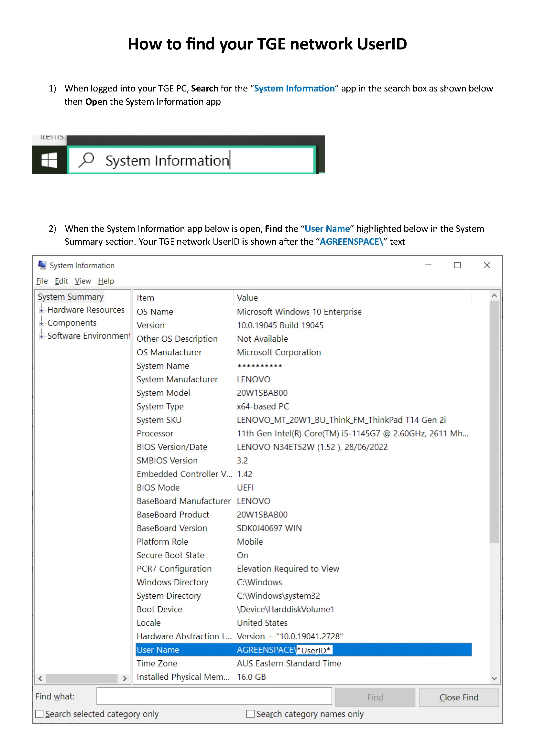Open the View menu
This screenshot has width=535, height=756.
pos(83,281)
